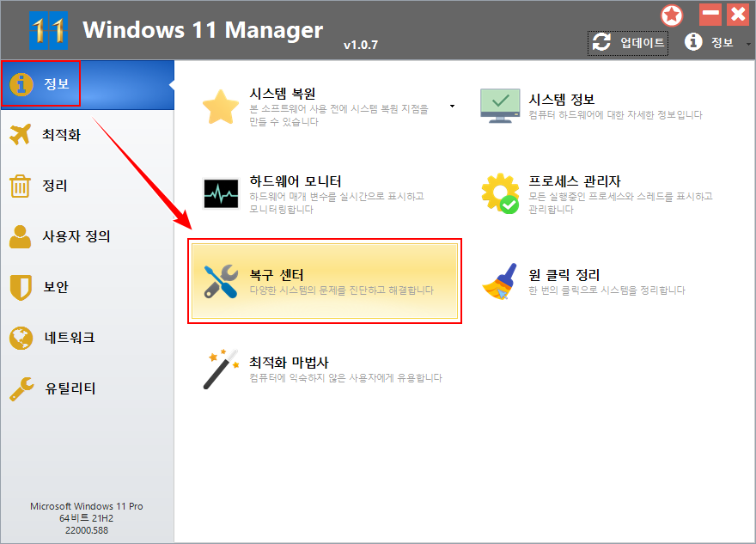Click the 시스템 정보 monitor icon

pyautogui.click(x=501, y=106)
